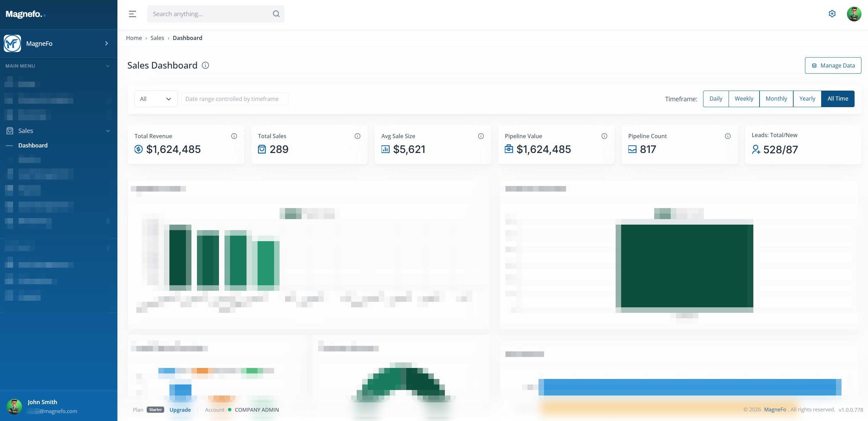
Task: Click the Manage Data button
Action: click(x=833, y=65)
